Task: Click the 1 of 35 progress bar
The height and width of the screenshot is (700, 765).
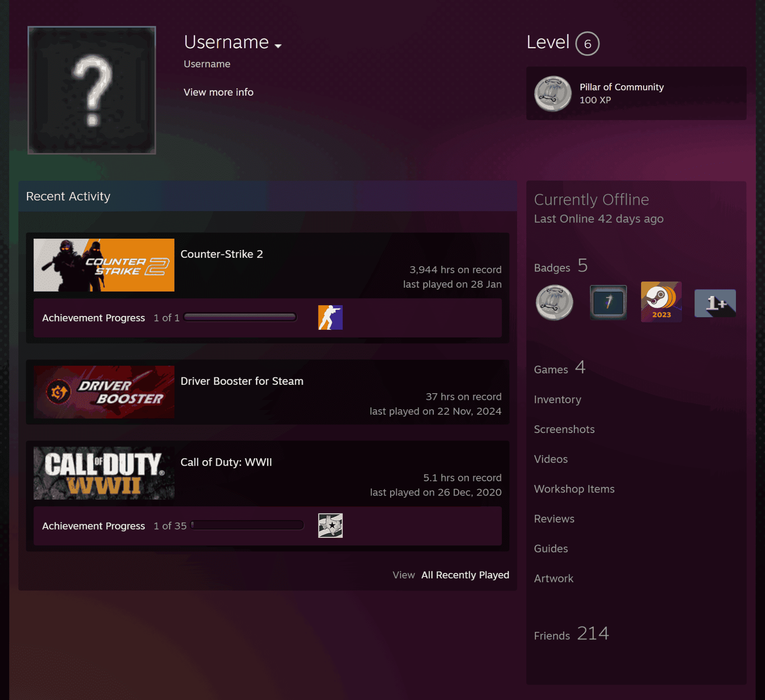Action: click(x=247, y=525)
